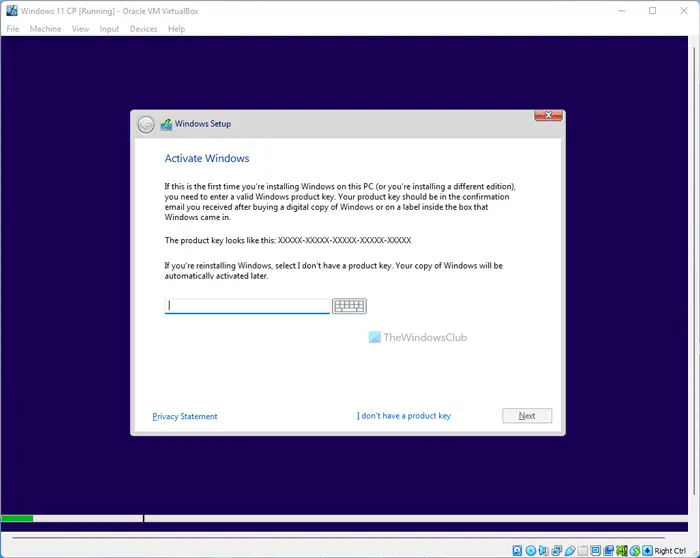The image size is (700, 558).
Task: Click the Right Ctrl host key label
Action: (670, 550)
